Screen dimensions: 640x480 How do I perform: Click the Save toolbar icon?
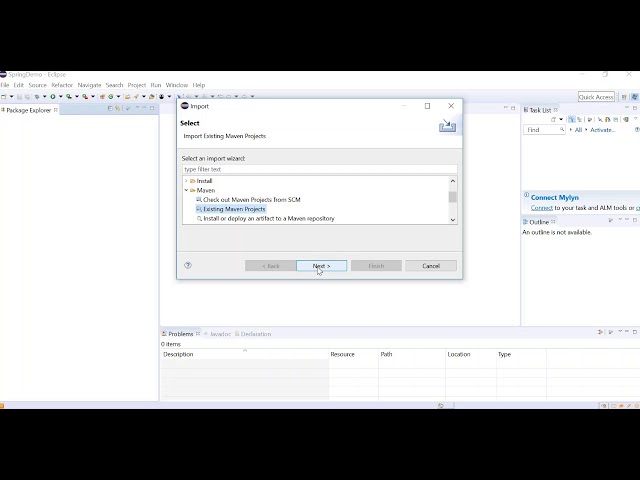pyautogui.click(x=19, y=97)
